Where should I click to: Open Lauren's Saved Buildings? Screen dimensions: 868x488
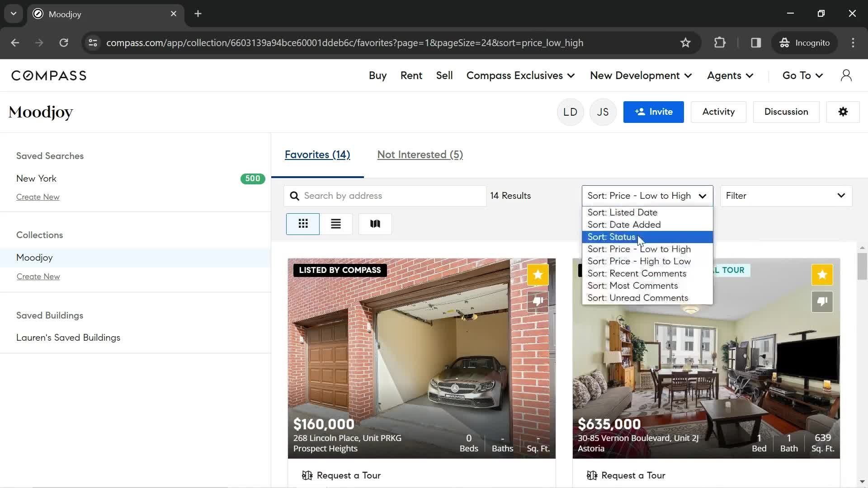point(68,338)
